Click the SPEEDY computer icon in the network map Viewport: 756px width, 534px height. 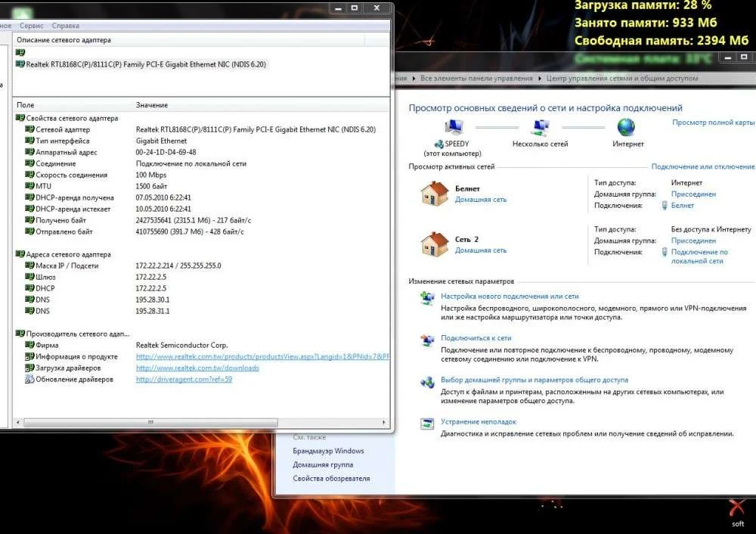[x=454, y=127]
